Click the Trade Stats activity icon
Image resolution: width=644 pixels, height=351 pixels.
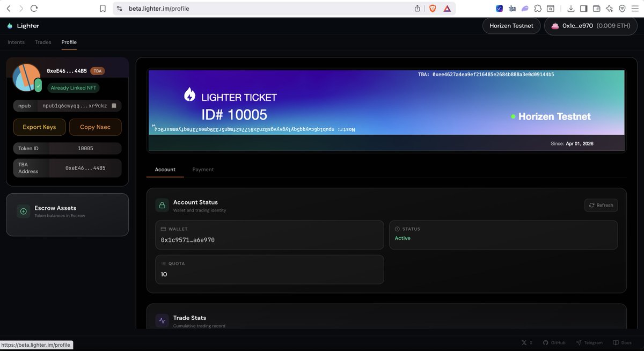pyautogui.click(x=162, y=321)
